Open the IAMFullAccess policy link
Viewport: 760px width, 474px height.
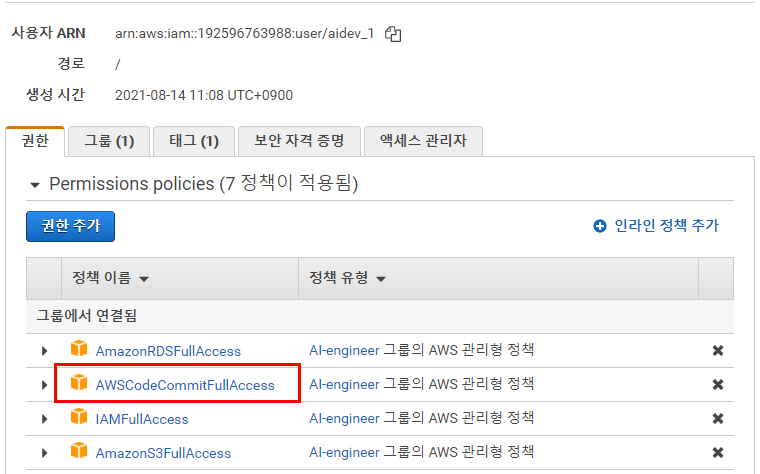click(142, 419)
